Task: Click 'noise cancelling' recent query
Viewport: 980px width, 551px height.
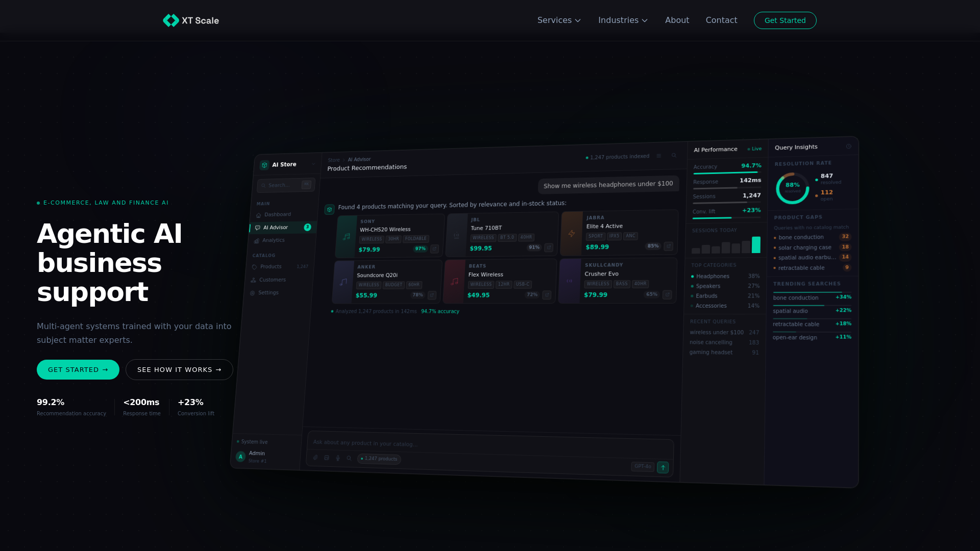Action: pos(724,342)
